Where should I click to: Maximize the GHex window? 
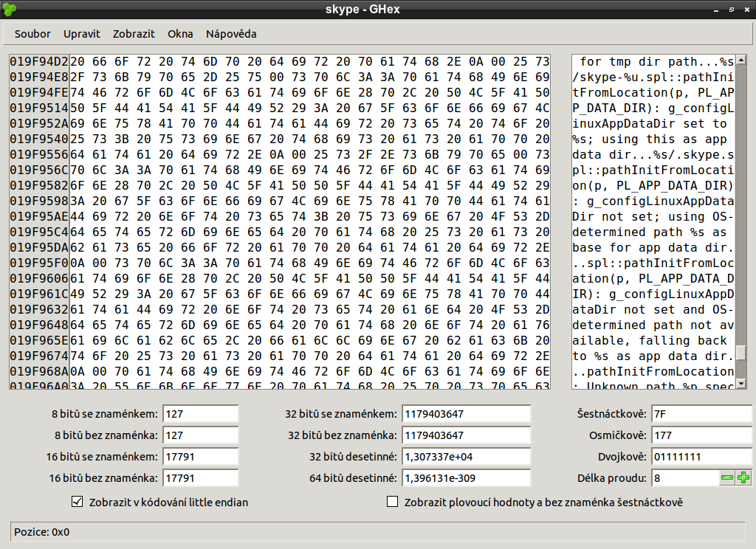(x=732, y=10)
